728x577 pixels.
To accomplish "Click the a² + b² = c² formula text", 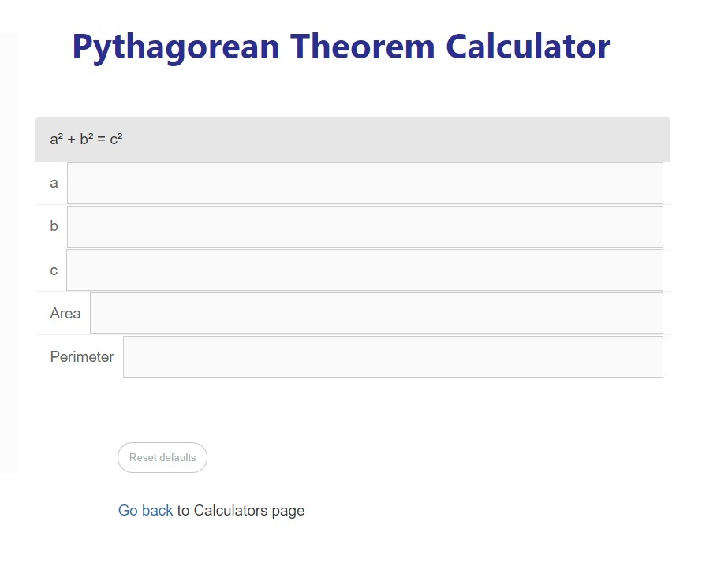I will click(x=86, y=140).
